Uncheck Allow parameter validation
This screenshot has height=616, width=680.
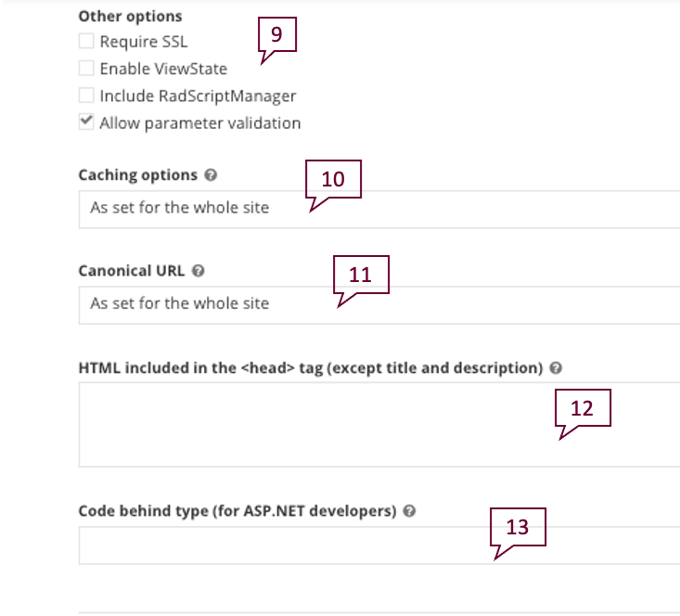coord(86,122)
